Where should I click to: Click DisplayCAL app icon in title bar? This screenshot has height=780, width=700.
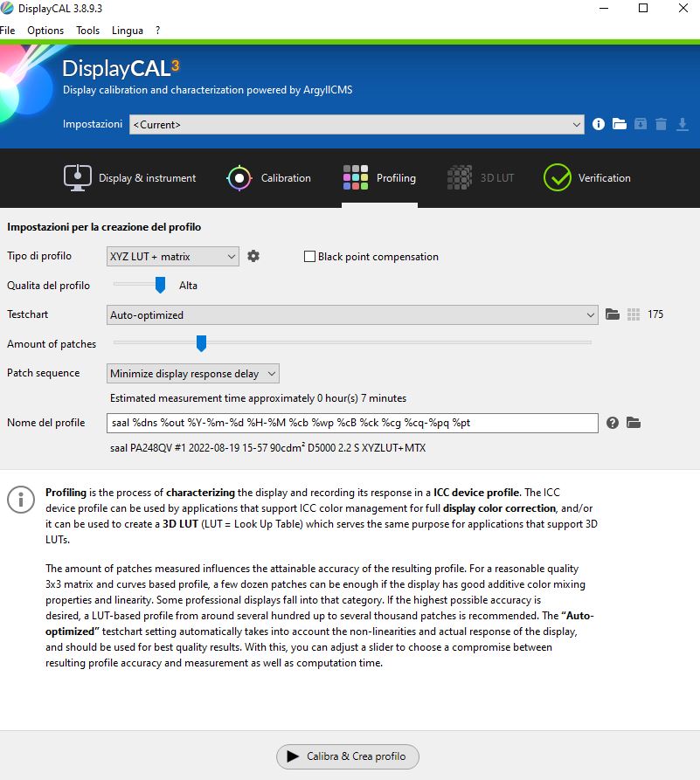pyautogui.click(x=7, y=9)
